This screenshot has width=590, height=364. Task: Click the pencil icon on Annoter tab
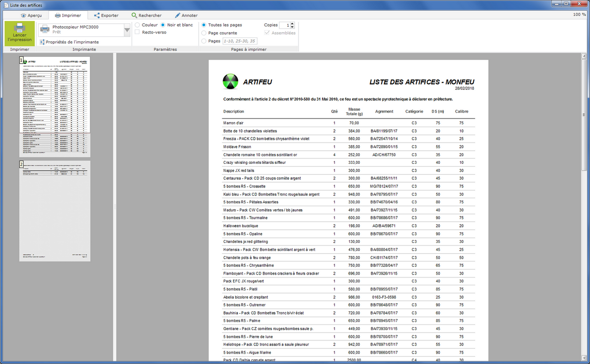tap(177, 15)
